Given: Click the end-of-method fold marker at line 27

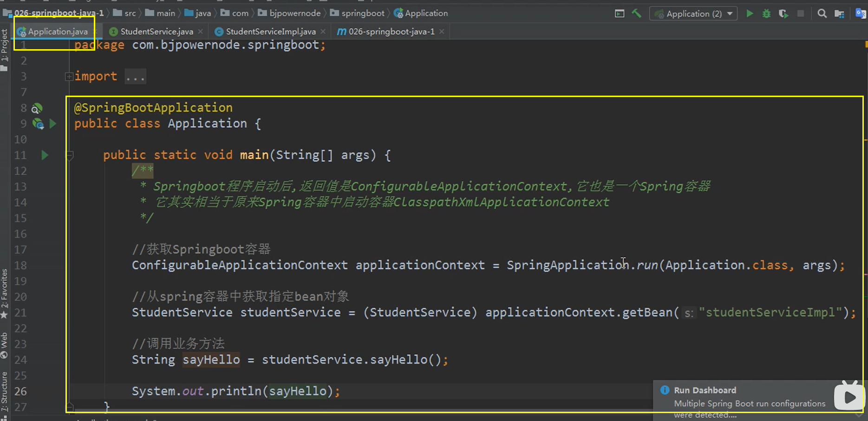Looking at the screenshot, I should (70, 407).
